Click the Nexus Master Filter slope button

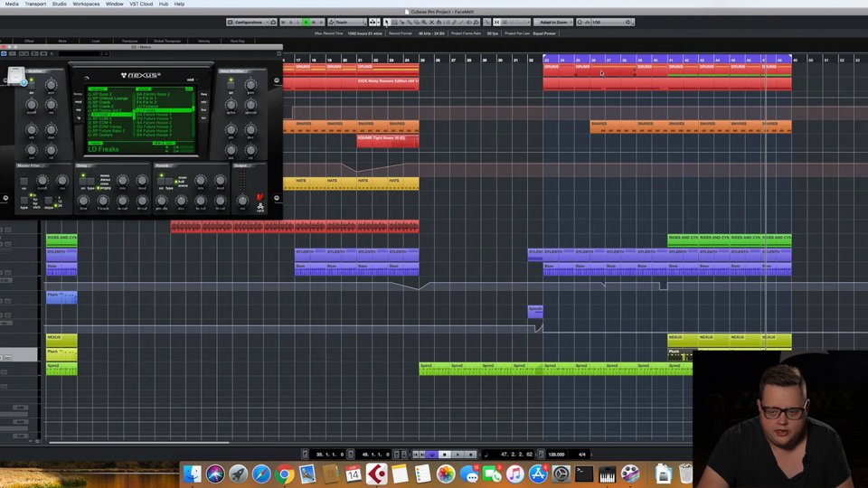point(49,201)
